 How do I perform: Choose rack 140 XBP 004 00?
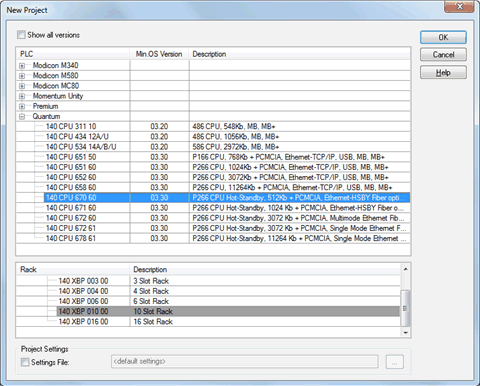(83, 291)
